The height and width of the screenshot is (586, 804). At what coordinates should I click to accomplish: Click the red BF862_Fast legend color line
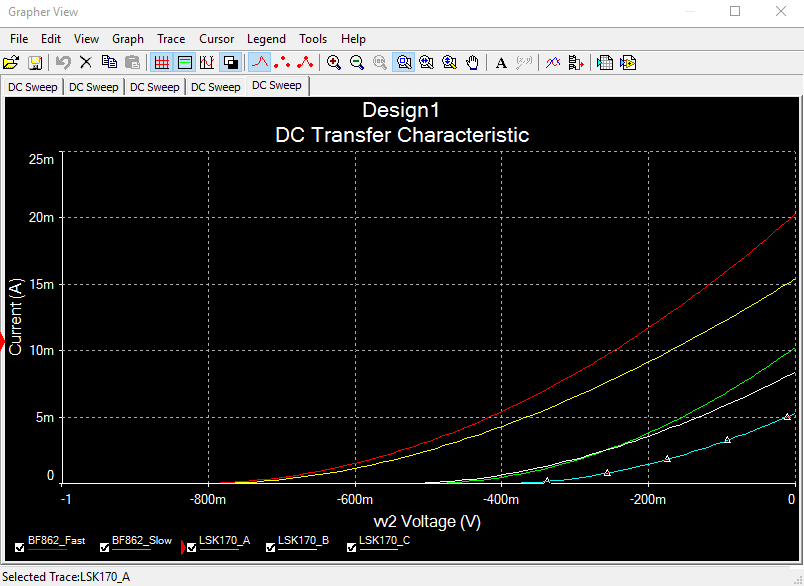(x=47, y=550)
